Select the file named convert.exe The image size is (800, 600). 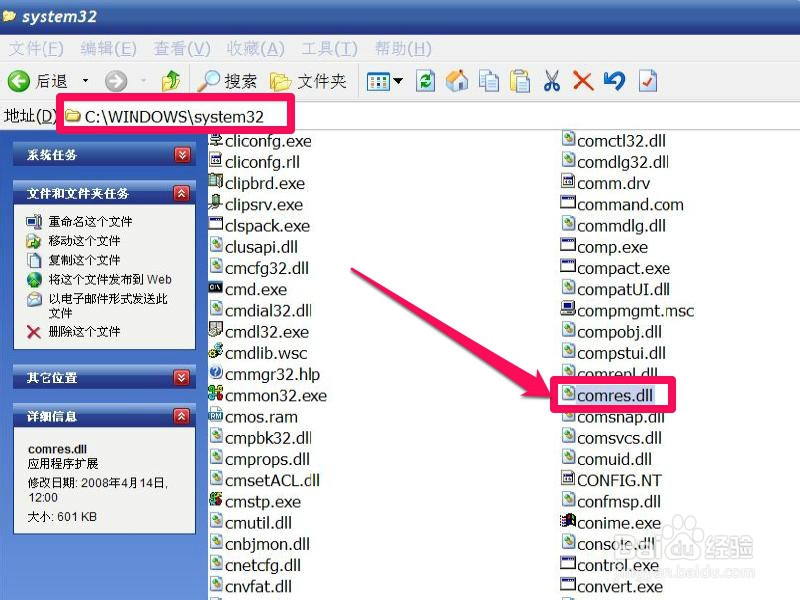point(619,586)
